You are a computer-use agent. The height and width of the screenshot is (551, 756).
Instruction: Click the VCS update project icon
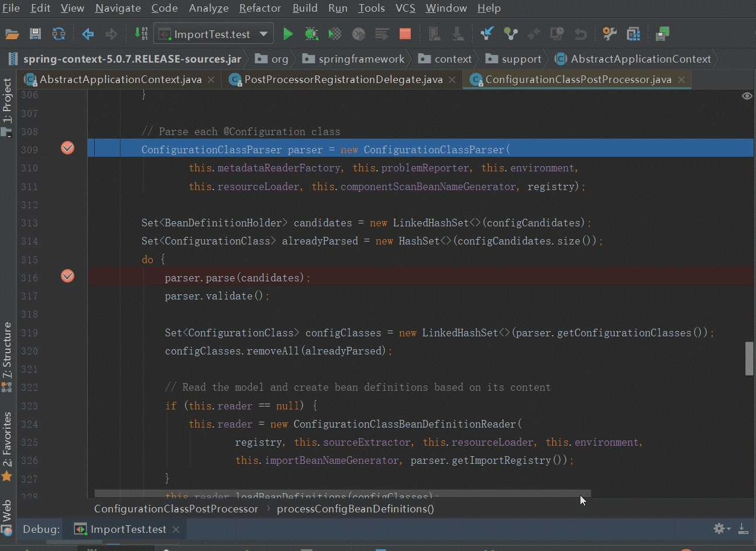pos(487,33)
